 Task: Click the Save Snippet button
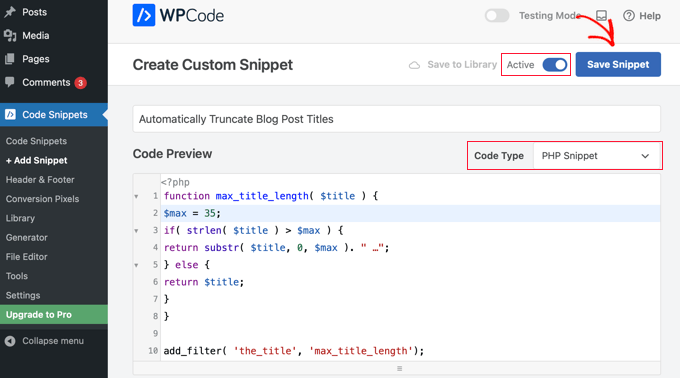(618, 65)
